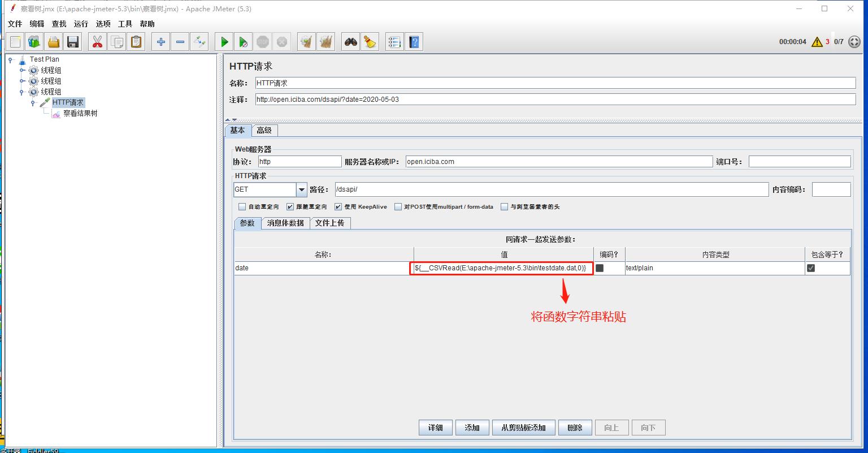
Task: Collapse the HTTP请求 tree node toggle
Action: coord(33,103)
